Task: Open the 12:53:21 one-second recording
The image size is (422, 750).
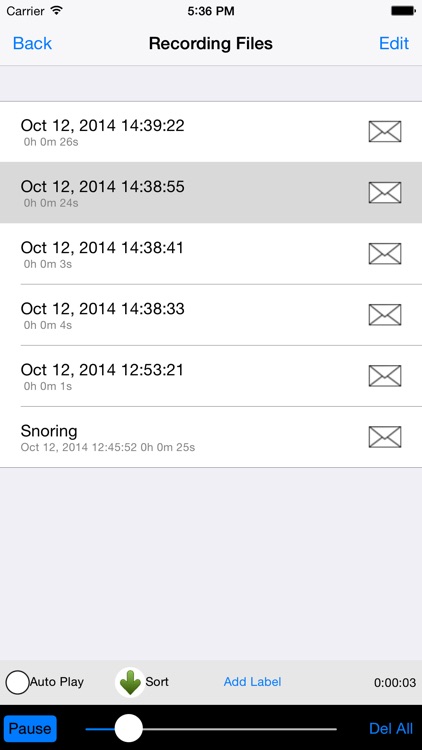Action: click(211, 376)
